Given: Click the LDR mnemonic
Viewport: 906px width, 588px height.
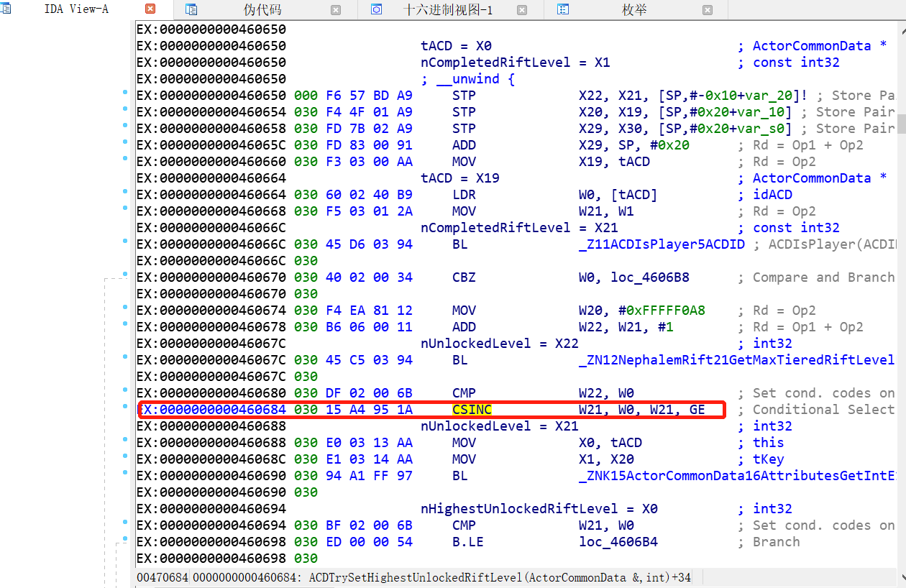Looking at the screenshot, I should [464, 195].
